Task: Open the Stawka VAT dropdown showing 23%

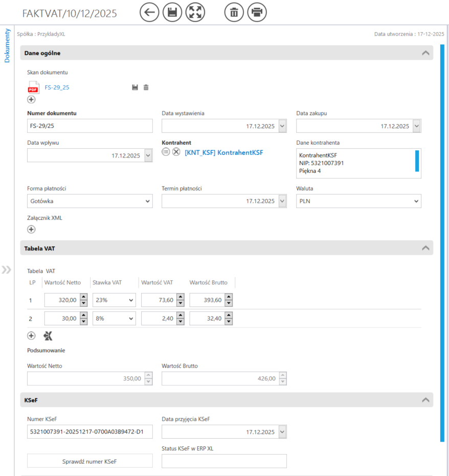Action: pos(114,300)
